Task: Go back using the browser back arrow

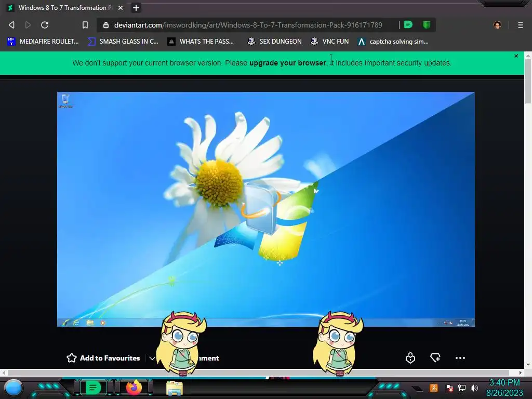Action: point(11,25)
